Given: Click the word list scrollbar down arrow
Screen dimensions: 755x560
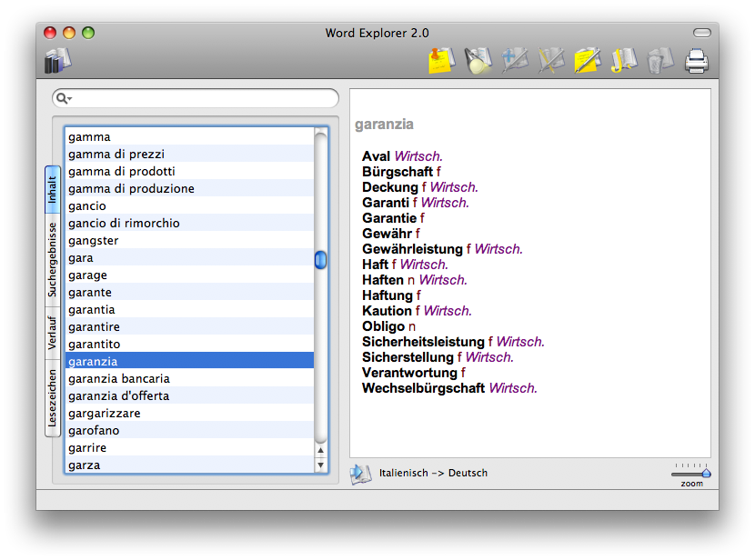Looking at the screenshot, I should coord(320,465).
